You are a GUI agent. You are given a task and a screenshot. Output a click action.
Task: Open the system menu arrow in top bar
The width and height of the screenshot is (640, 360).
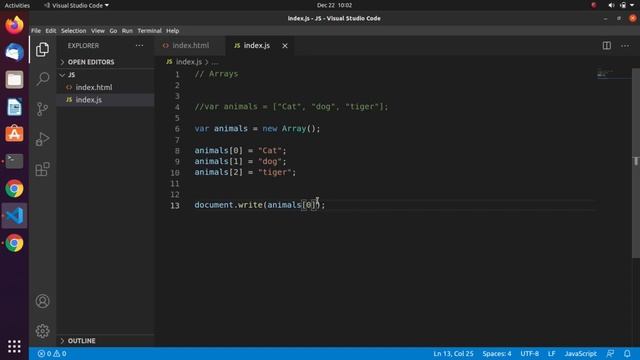(632, 5)
